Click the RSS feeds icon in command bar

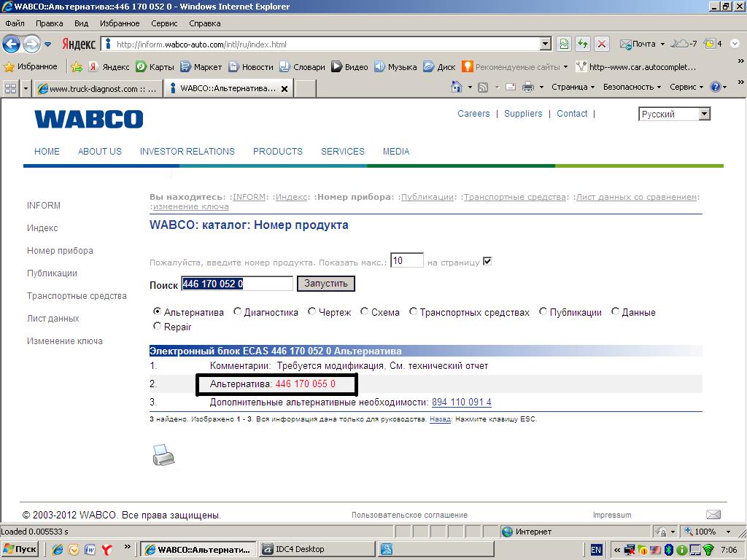(x=483, y=87)
